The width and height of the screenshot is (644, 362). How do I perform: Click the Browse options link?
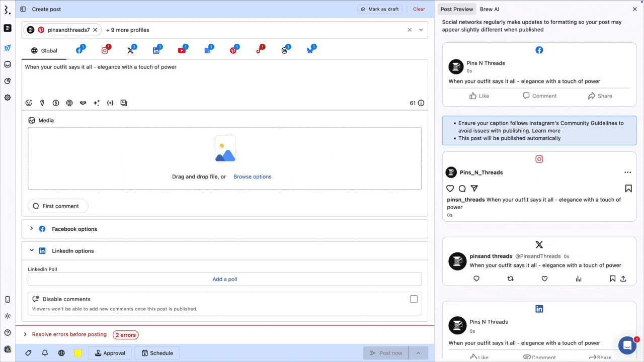point(252,177)
